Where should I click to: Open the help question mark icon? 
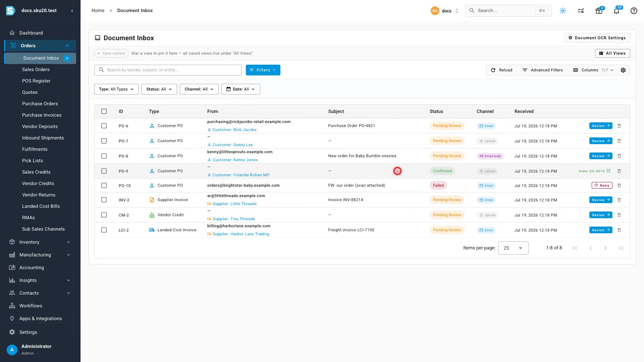click(x=634, y=11)
